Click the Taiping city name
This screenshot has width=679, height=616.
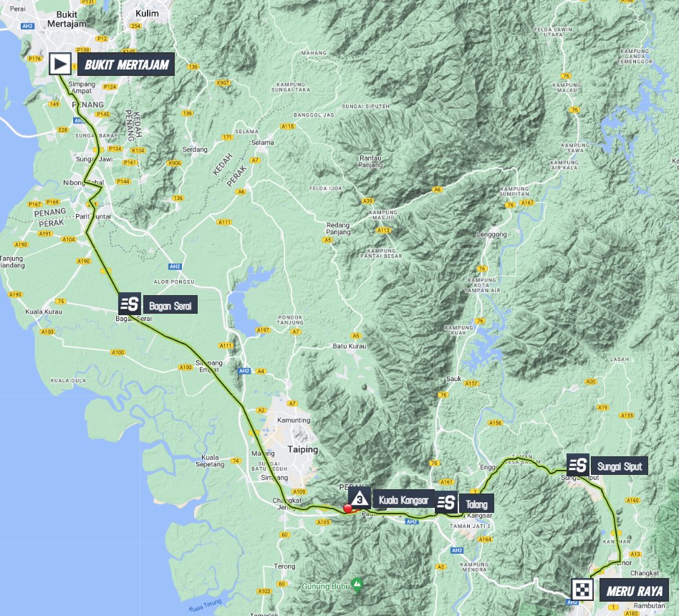[303, 449]
